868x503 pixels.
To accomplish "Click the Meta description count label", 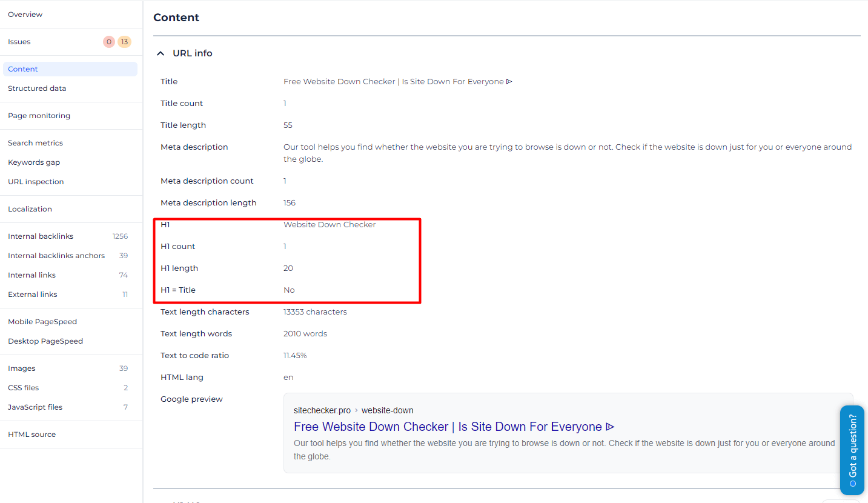I will 207,181.
